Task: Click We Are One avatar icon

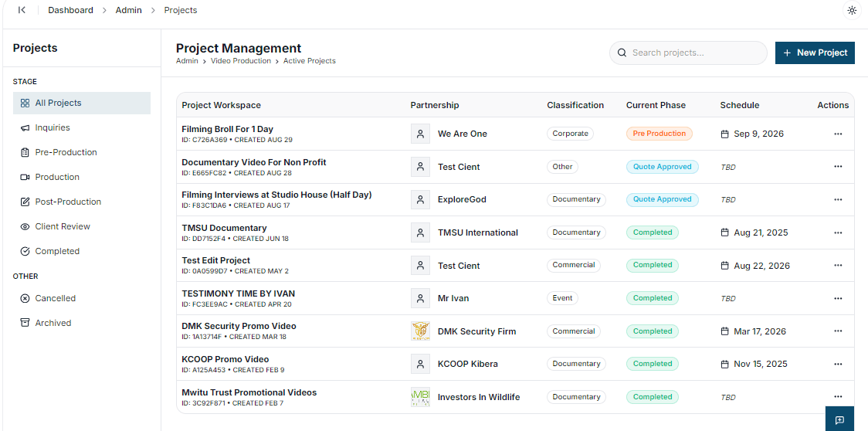Action: click(x=420, y=134)
